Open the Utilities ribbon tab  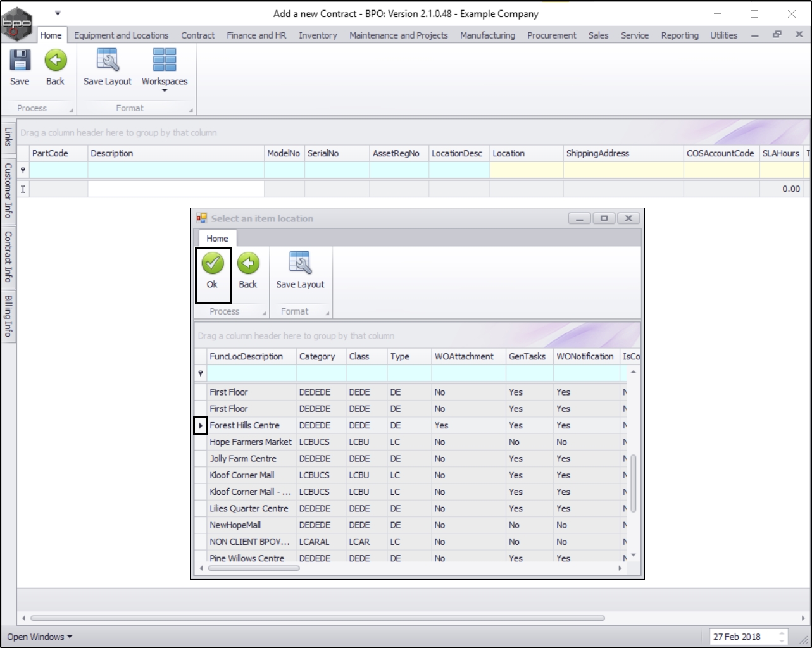723,35
